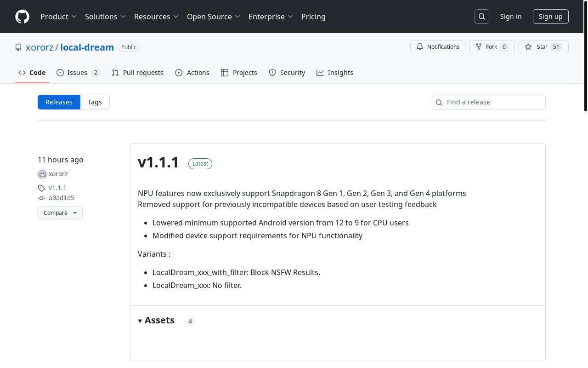This screenshot has width=588, height=368.
Task: Open the Issues tab
Action: [78, 73]
